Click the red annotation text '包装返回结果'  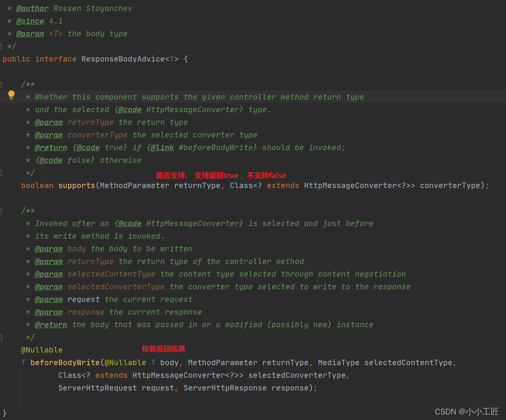tap(163, 349)
